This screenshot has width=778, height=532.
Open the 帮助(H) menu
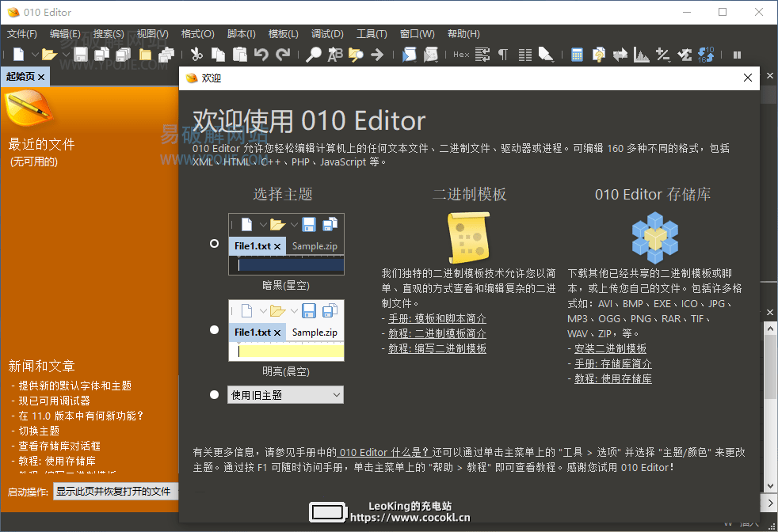coord(463,34)
